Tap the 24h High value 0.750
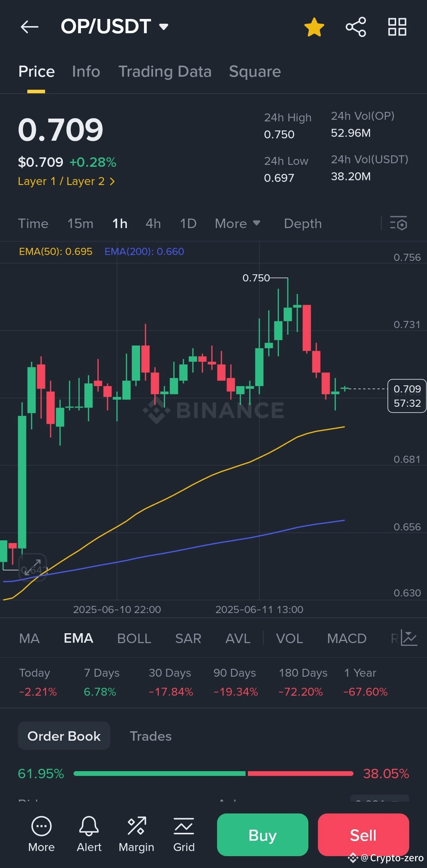427x868 pixels. [x=279, y=134]
